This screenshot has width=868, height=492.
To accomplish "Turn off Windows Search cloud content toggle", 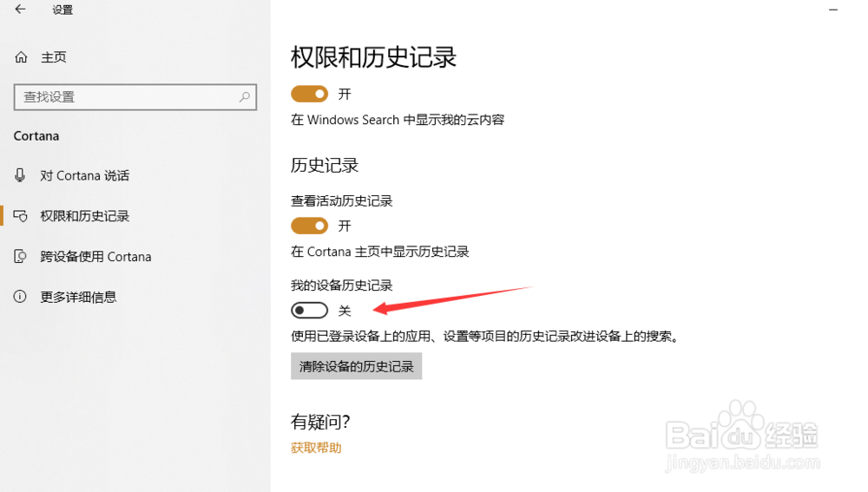I will [x=310, y=94].
